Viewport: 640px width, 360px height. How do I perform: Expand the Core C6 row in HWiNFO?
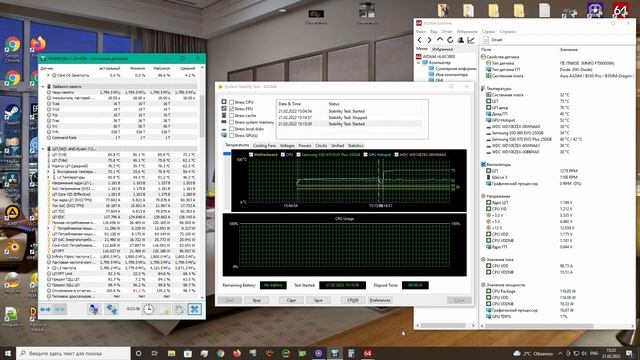[x=48, y=76]
